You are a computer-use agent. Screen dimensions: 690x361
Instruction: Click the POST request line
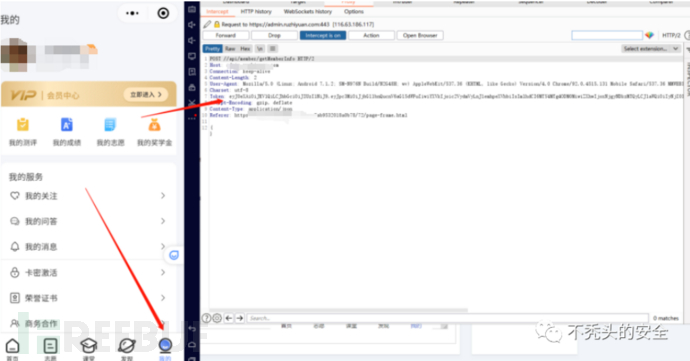tap(262, 59)
